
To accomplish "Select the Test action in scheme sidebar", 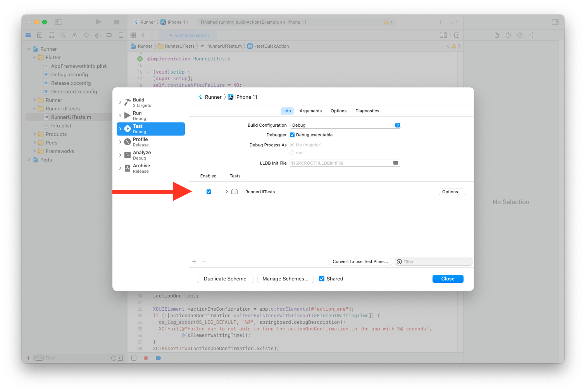I will tap(151, 129).
